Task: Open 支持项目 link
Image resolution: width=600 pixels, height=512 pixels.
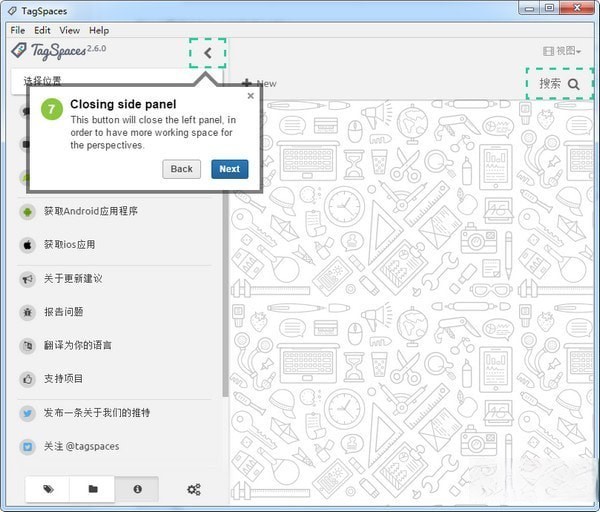Action: pyautogui.click(x=64, y=379)
